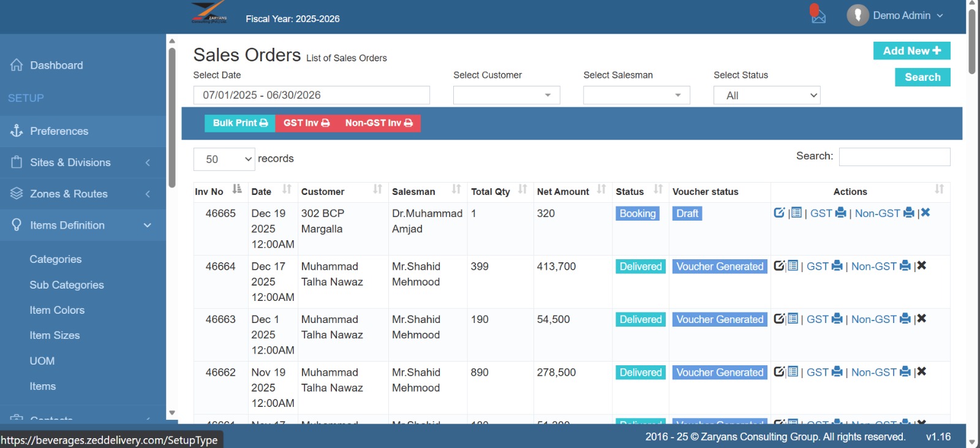The image size is (980, 448).
Task: Click the Dashboard home icon
Action: pyautogui.click(x=17, y=65)
